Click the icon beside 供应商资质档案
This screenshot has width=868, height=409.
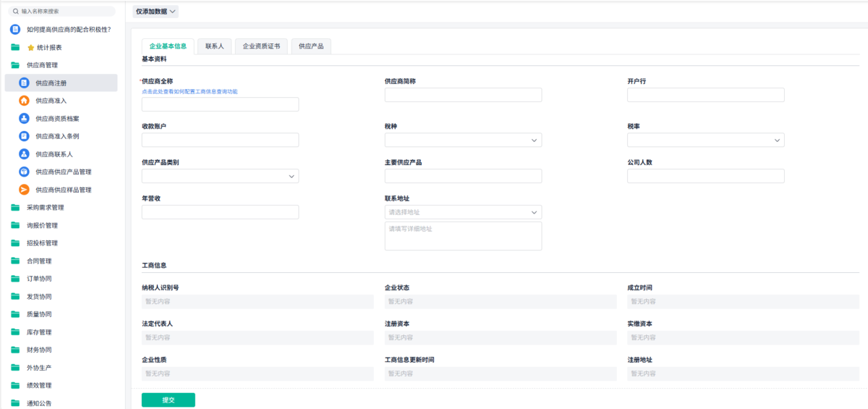point(24,119)
